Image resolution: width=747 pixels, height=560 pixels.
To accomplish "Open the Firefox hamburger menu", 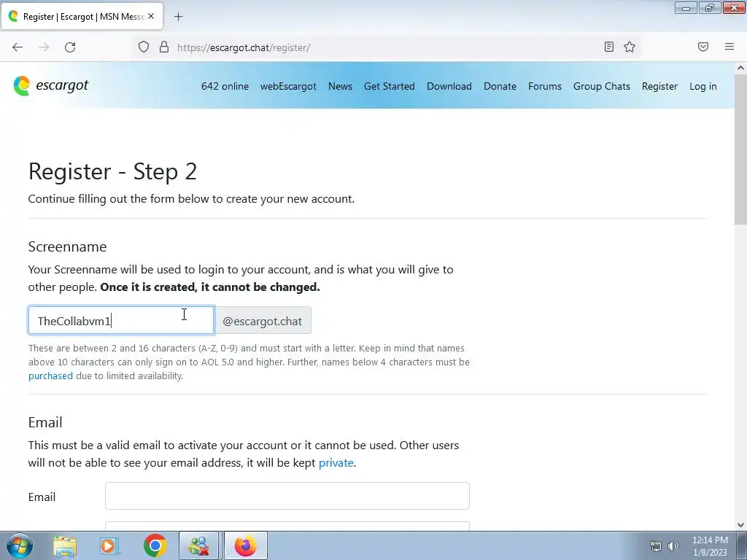I will (x=729, y=47).
